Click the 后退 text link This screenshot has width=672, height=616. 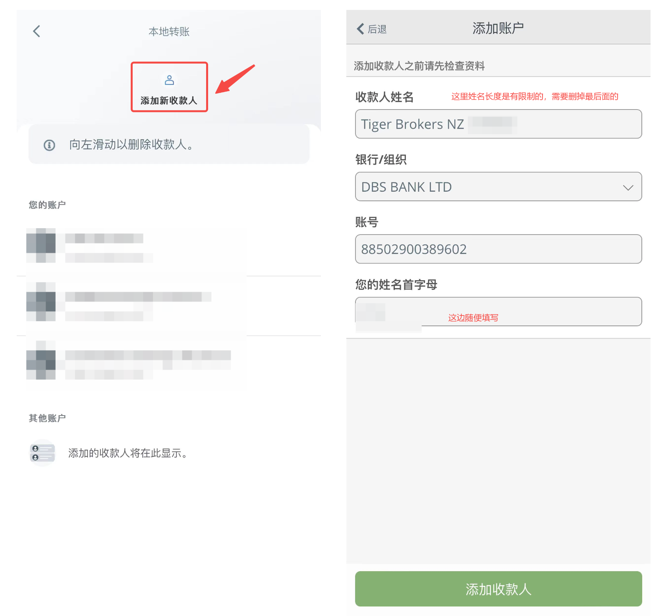point(377,29)
